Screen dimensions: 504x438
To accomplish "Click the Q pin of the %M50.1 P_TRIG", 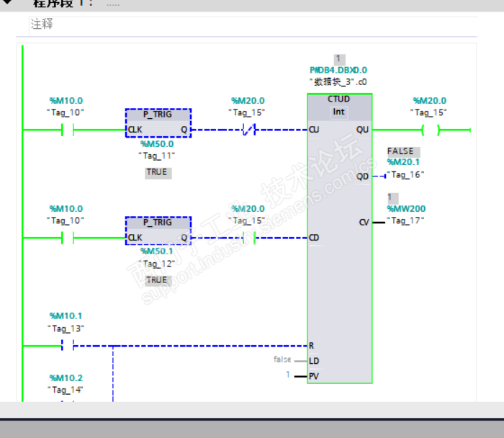I will pyautogui.click(x=184, y=238).
